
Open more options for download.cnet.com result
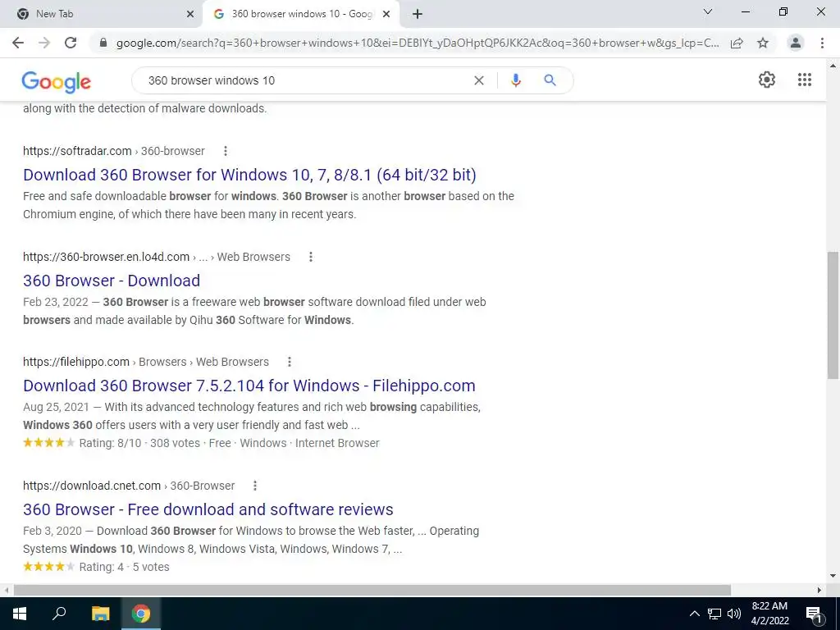[x=255, y=486]
